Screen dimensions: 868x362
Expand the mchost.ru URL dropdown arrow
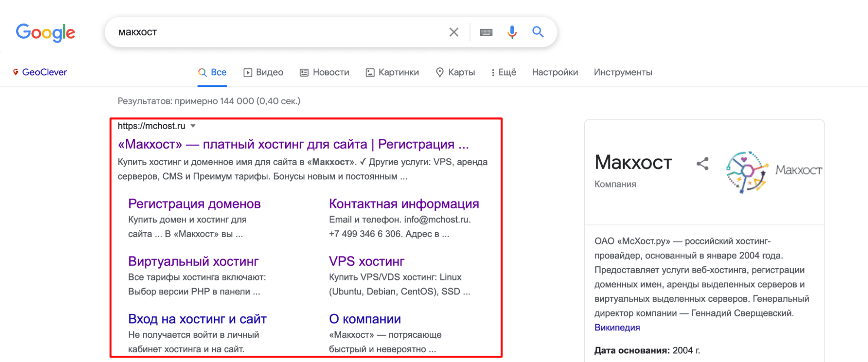tap(193, 126)
